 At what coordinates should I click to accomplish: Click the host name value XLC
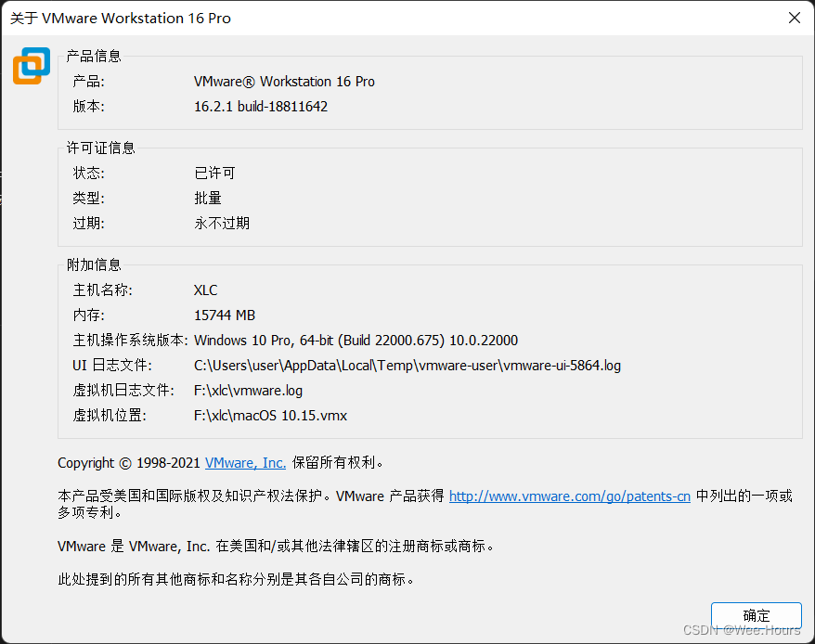point(206,290)
